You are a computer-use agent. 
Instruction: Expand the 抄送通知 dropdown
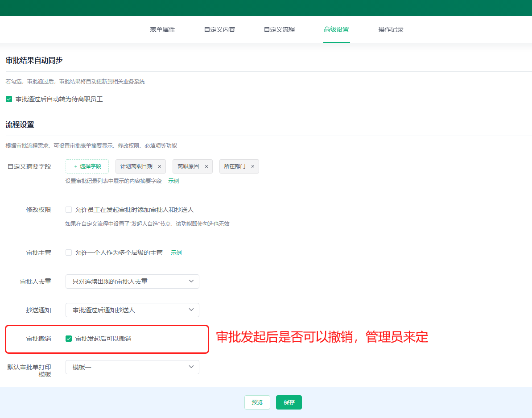pyautogui.click(x=132, y=310)
